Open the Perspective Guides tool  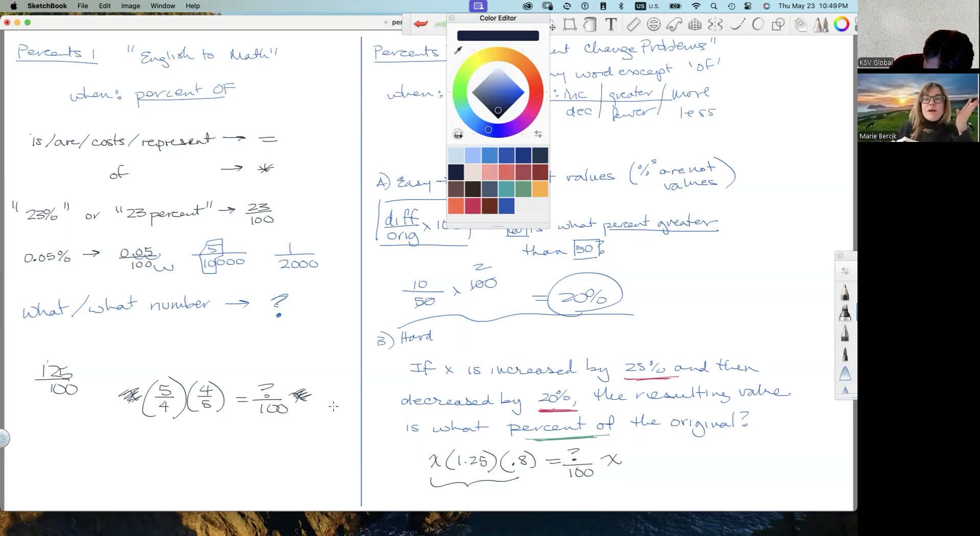pos(695,24)
